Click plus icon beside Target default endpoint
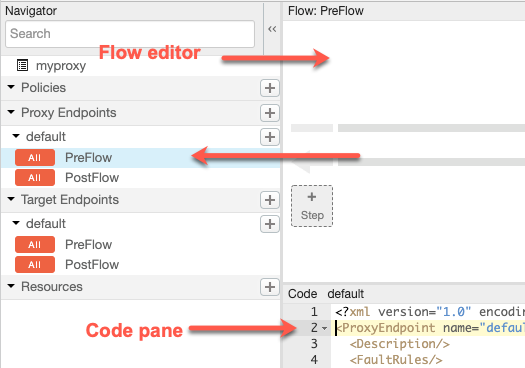Image resolution: width=525 pixels, height=368 pixels. point(270,224)
